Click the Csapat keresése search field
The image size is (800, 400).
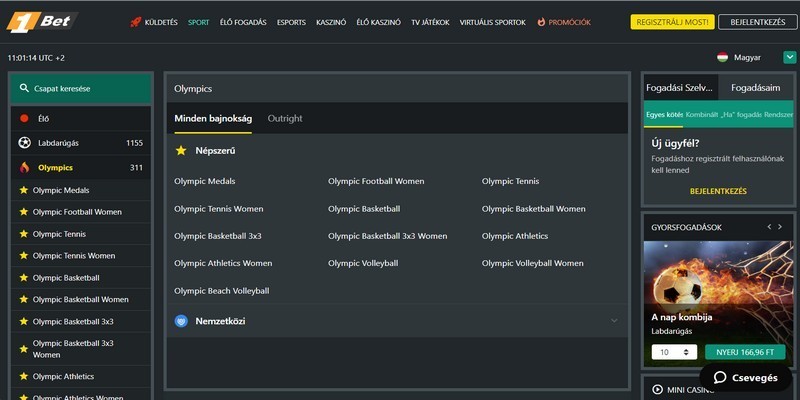(81, 89)
